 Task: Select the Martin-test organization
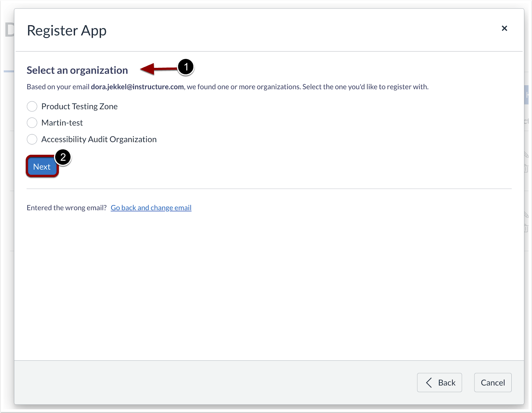tap(32, 122)
